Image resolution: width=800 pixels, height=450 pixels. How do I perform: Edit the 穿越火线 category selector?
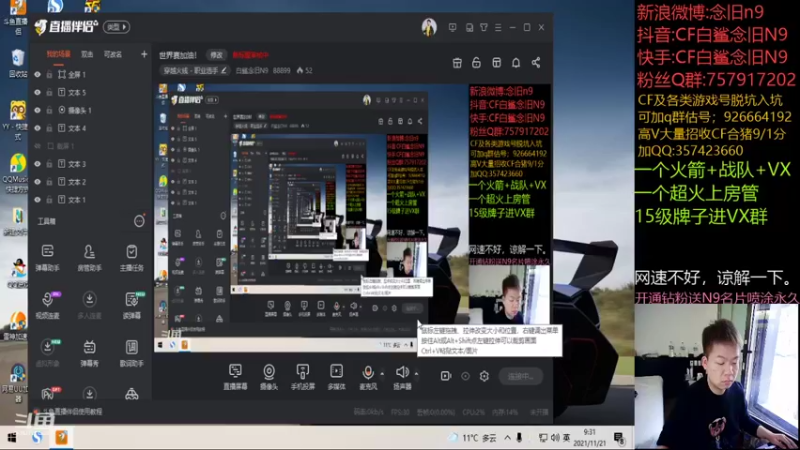click(194, 70)
